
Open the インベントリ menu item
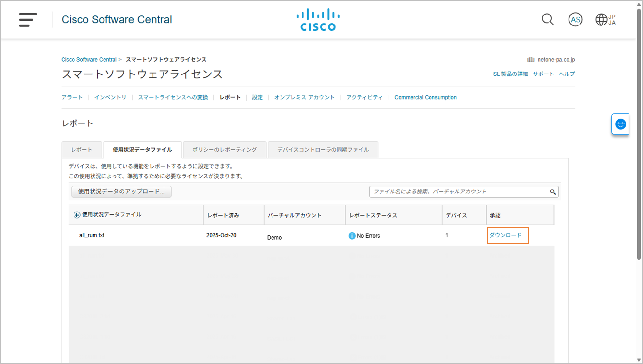(110, 97)
